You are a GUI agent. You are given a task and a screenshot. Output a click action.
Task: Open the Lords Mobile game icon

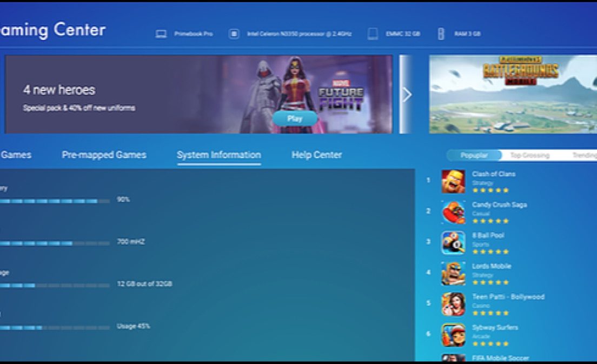point(453,274)
